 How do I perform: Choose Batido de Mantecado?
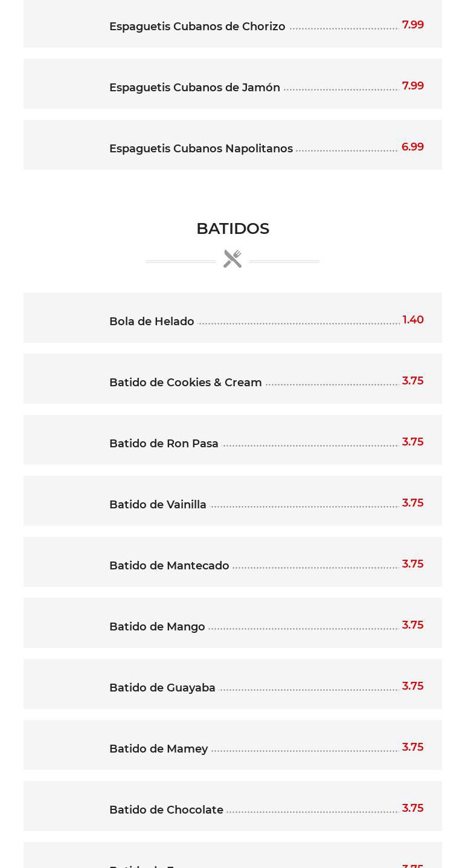tap(169, 566)
